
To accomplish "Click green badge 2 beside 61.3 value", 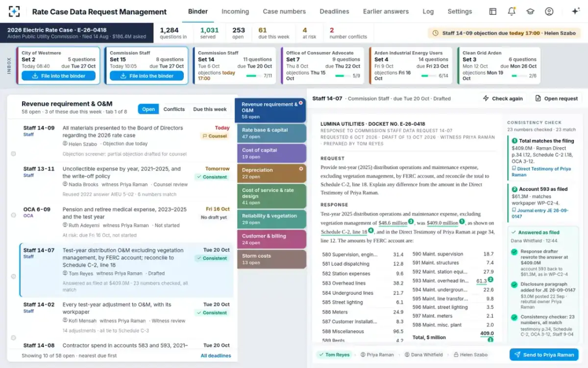I will pos(490,280).
